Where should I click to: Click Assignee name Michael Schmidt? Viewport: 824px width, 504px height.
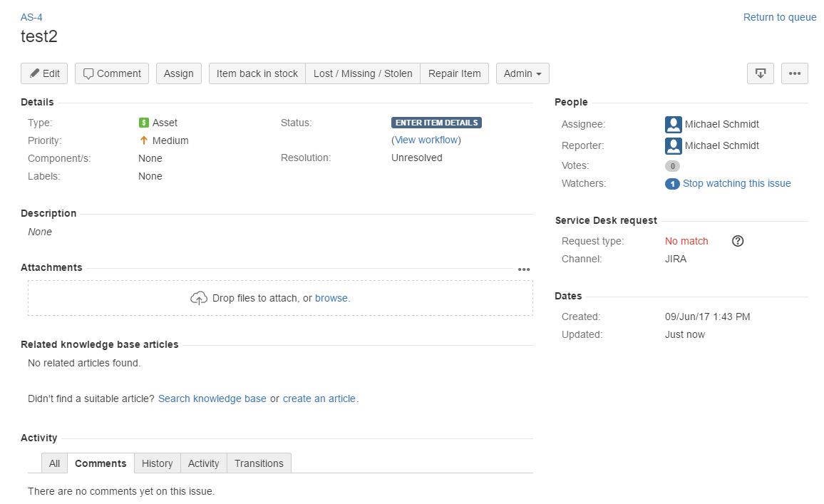pyautogui.click(x=721, y=125)
